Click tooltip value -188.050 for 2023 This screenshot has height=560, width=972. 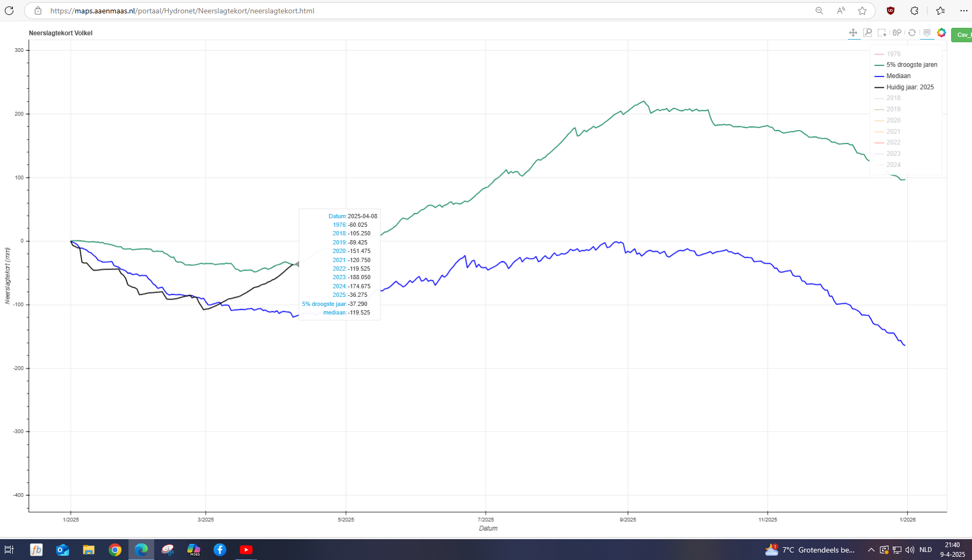coord(359,277)
